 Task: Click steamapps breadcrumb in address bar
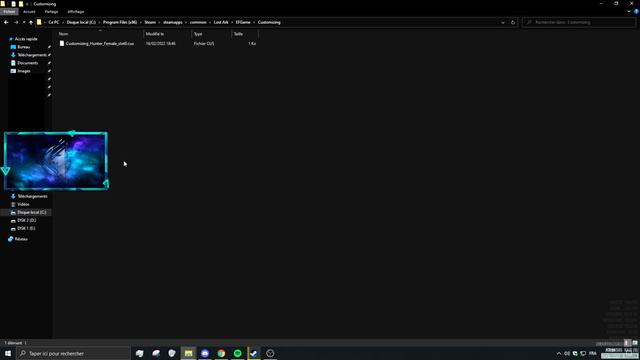point(173,22)
